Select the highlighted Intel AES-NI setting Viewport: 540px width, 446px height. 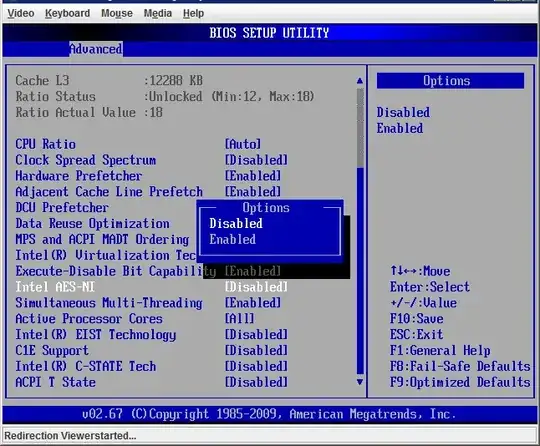55,287
